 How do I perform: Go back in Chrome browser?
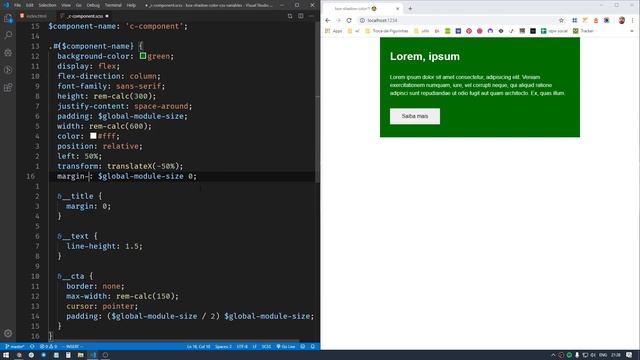(328, 20)
